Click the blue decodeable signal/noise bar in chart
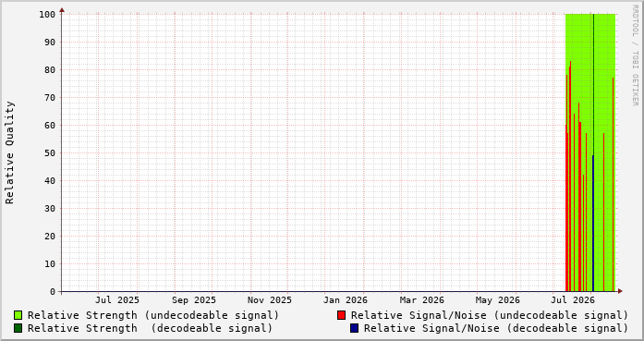Screen dimensions: 644x341 point(593,223)
